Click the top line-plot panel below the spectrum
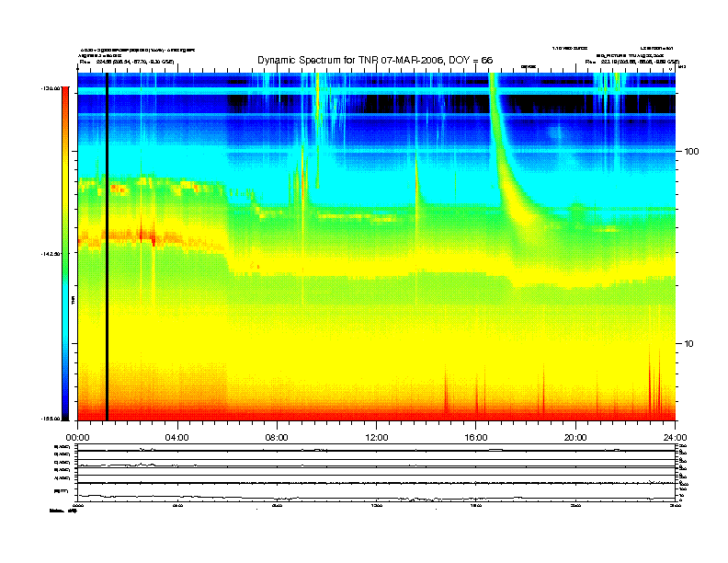This screenshot has height=563, width=728. pyautogui.click(x=377, y=447)
